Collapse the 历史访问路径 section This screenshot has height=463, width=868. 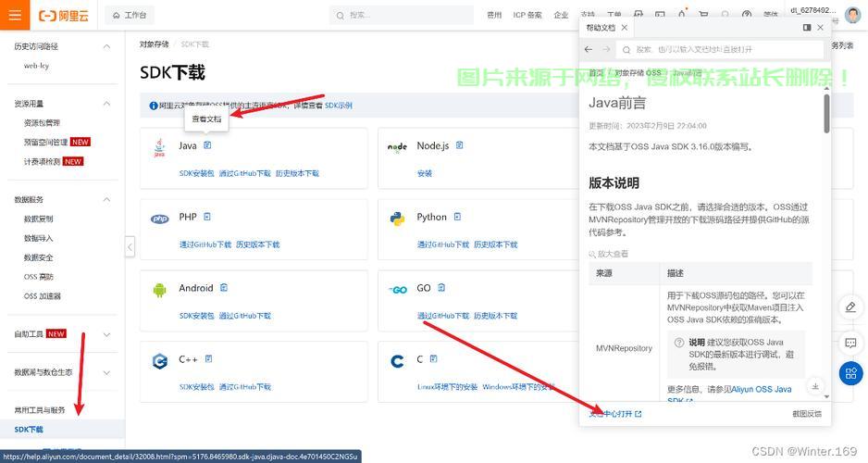click(x=106, y=46)
